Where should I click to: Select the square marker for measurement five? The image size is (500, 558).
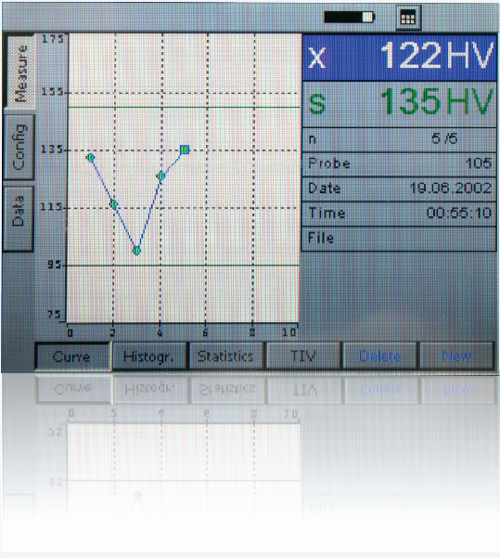(184, 149)
